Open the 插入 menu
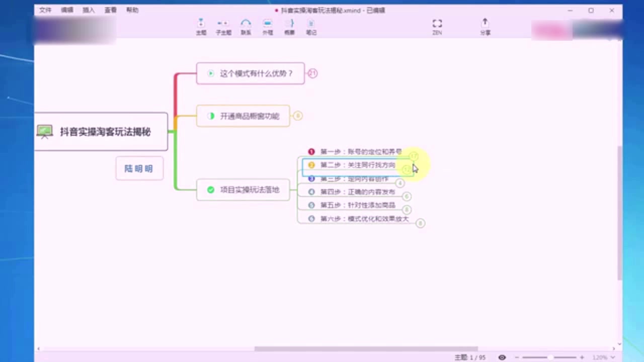This screenshot has height=362, width=644. pos(89,10)
